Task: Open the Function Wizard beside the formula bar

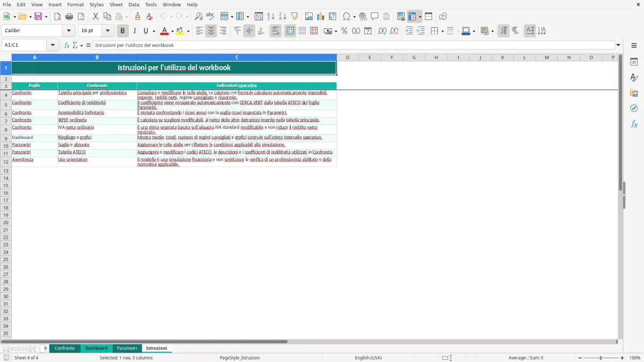Action: tap(67, 45)
